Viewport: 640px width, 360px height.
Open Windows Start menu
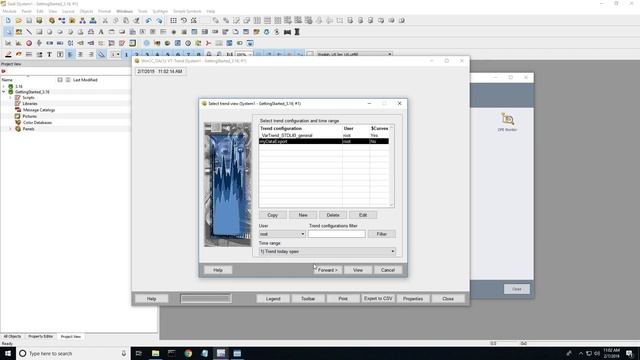[7, 353]
